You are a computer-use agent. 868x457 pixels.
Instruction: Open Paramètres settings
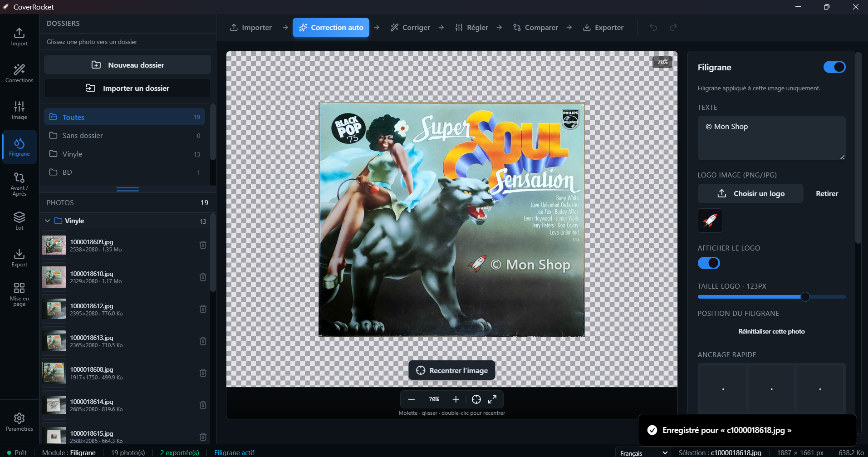pos(19,422)
